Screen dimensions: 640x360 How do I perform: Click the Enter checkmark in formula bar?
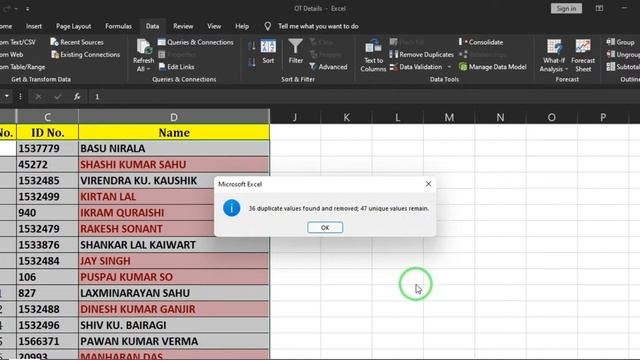pos(58,97)
